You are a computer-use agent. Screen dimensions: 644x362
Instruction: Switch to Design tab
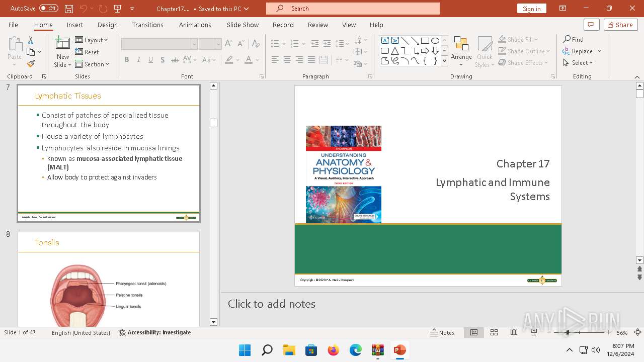click(108, 25)
